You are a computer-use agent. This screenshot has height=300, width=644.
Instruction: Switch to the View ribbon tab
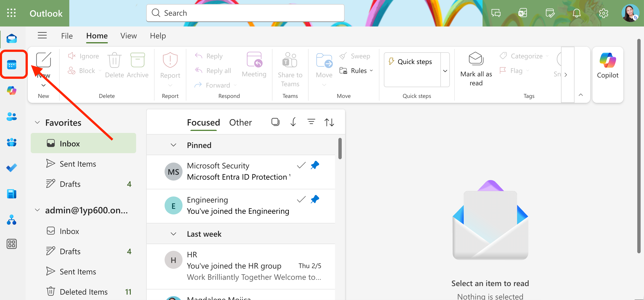point(128,35)
